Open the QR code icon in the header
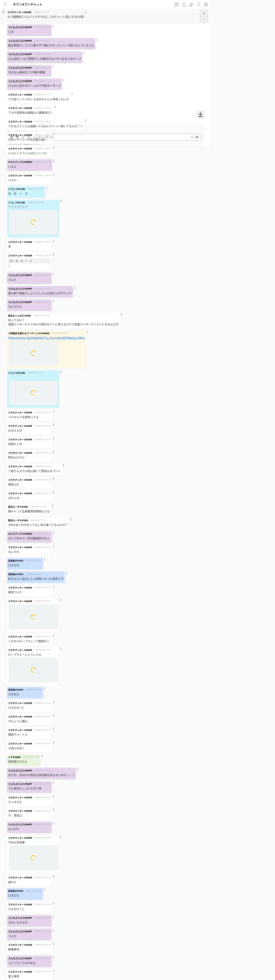Image resolution: width=275 pixels, height=980 pixels. [177, 5]
